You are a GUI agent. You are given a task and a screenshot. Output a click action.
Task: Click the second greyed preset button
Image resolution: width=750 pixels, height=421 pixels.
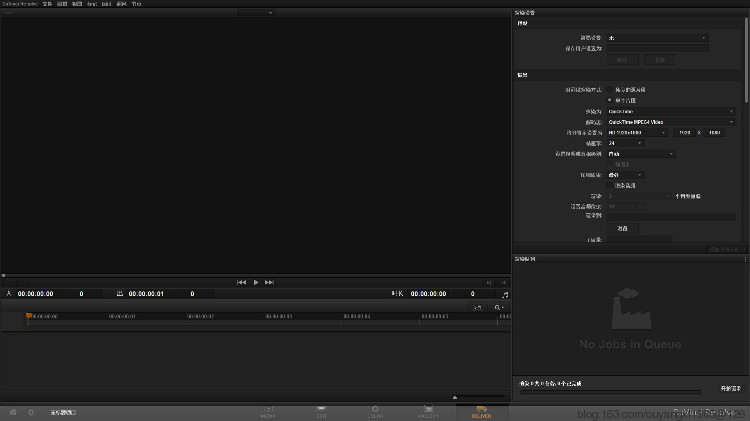(660, 60)
